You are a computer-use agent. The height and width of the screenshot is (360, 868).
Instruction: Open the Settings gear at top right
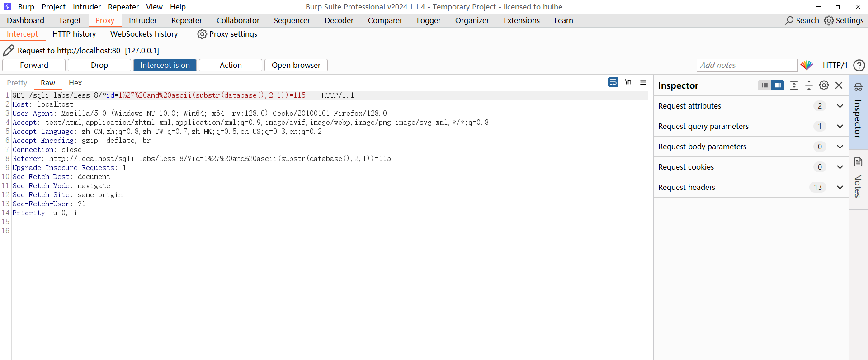[x=829, y=20]
